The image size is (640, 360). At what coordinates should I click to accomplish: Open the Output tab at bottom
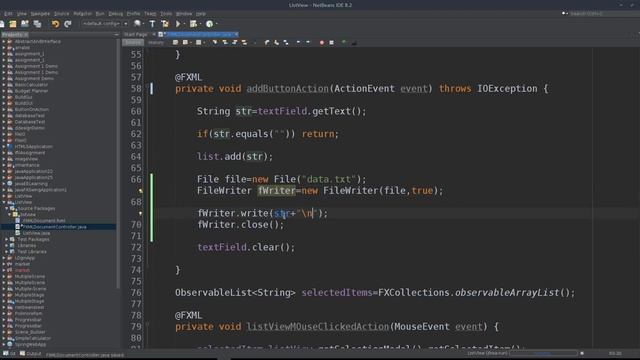click(31, 354)
